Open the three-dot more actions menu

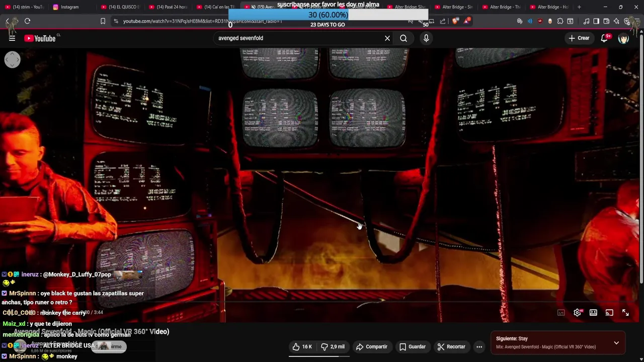click(479, 347)
